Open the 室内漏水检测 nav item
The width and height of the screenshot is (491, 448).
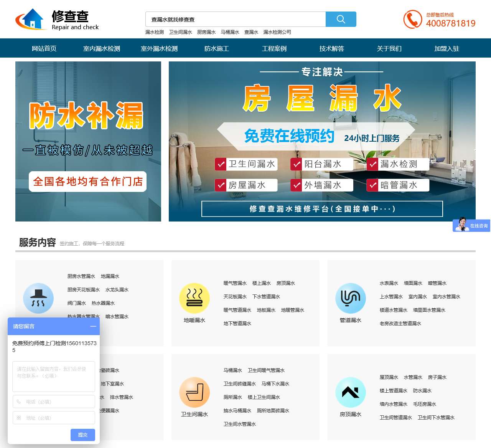tap(102, 48)
